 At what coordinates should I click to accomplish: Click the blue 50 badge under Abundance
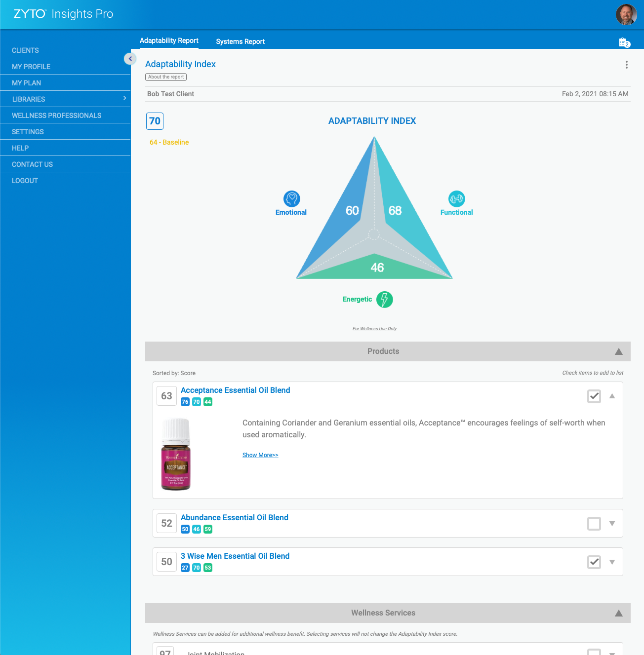point(185,529)
